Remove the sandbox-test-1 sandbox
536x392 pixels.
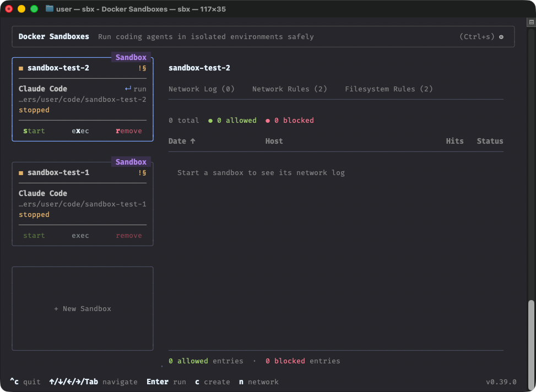pyautogui.click(x=129, y=236)
